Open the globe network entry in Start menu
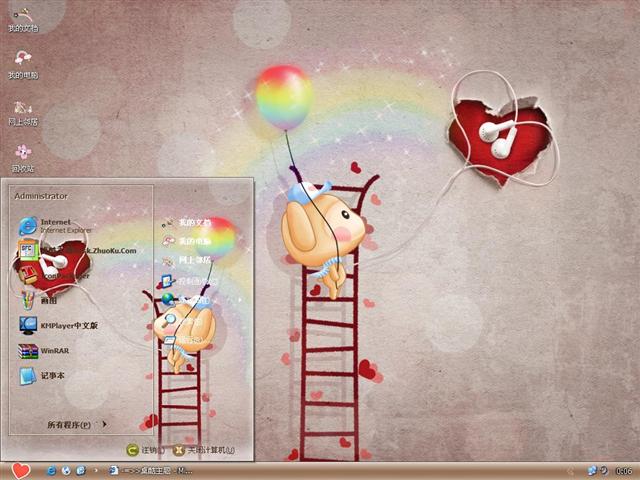Image resolution: width=640 pixels, height=480 pixels. click(x=186, y=300)
